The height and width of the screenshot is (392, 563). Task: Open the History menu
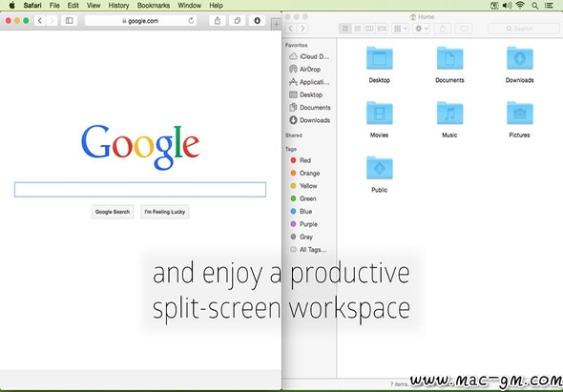(x=118, y=6)
